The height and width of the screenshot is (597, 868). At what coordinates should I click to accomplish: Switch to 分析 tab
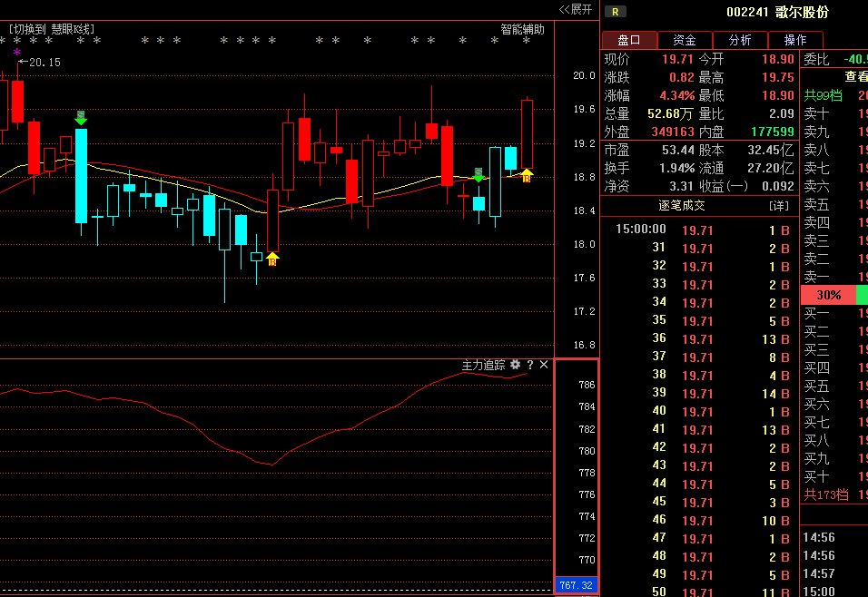(740, 40)
